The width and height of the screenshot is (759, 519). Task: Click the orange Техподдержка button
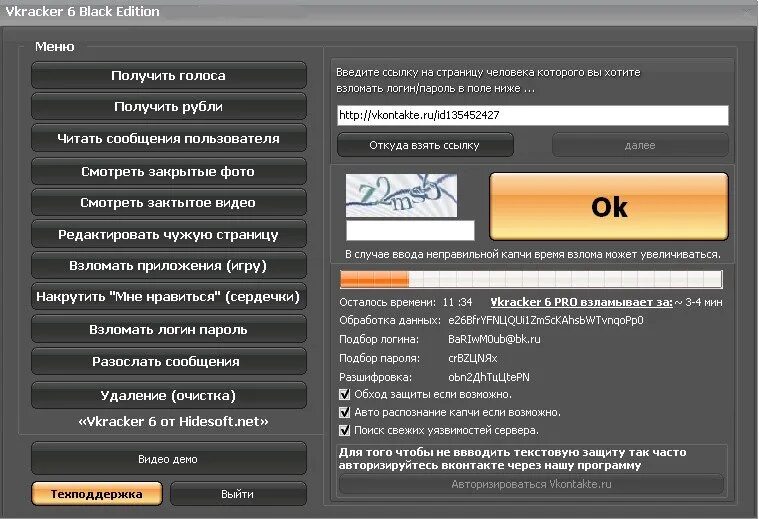pyautogui.click(x=97, y=494)
